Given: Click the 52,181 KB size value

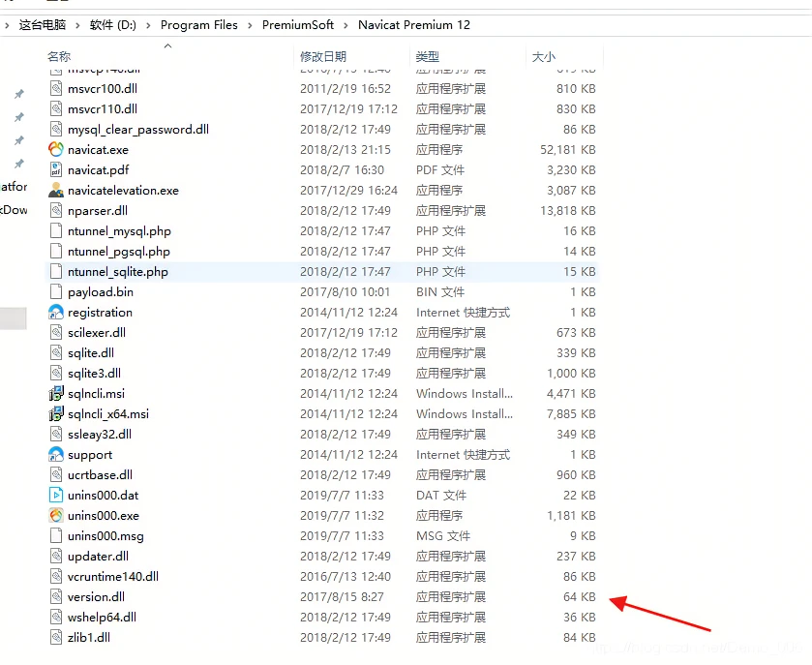Looking at the screenshot, I should click(x=567, y=150).
